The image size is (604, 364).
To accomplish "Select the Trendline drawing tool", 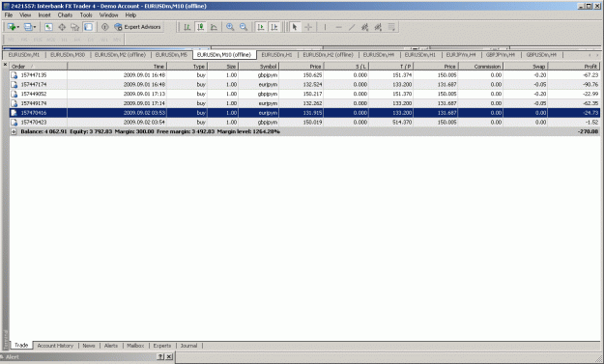I will 352,27.
